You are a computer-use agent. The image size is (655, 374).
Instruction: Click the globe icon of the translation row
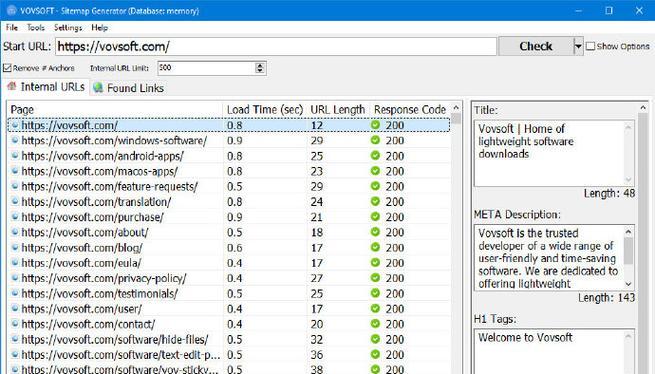point(15,201)
